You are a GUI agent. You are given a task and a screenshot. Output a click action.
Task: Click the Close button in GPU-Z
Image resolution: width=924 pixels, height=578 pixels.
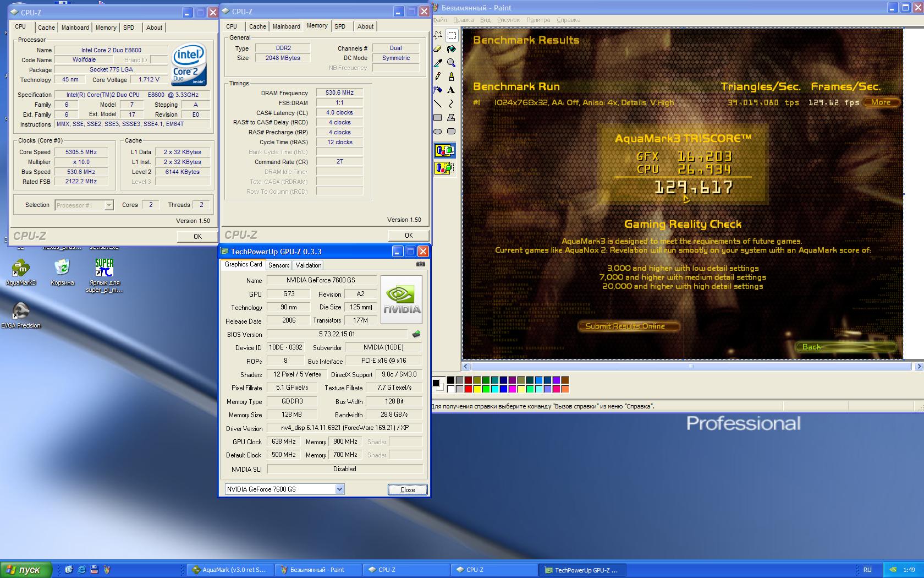point(408,489)
